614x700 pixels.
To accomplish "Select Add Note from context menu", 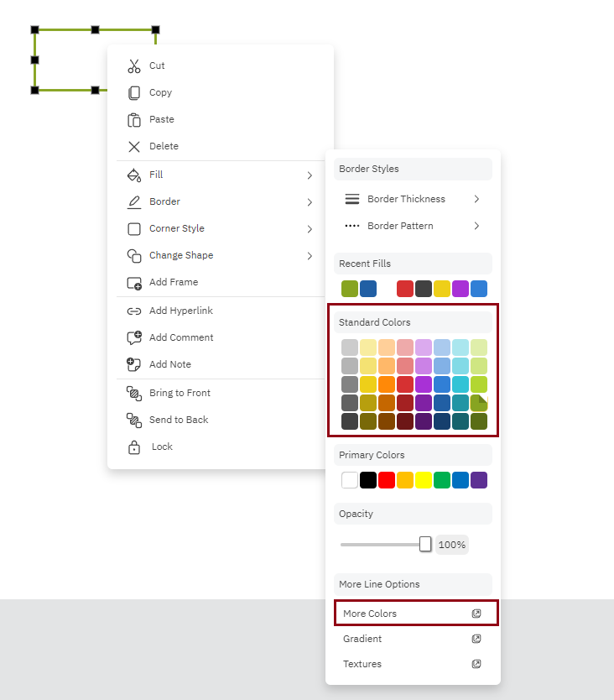I will tap(169, 365).
